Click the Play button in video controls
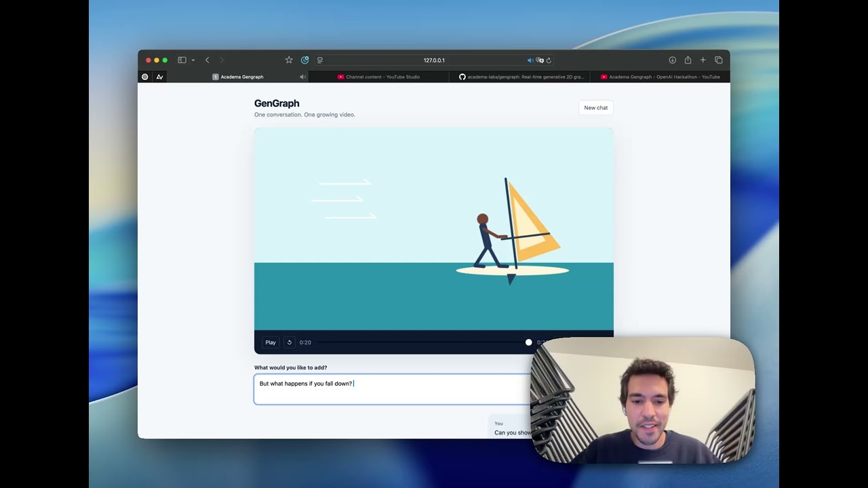The image size is (868, 488). [271, 342]
